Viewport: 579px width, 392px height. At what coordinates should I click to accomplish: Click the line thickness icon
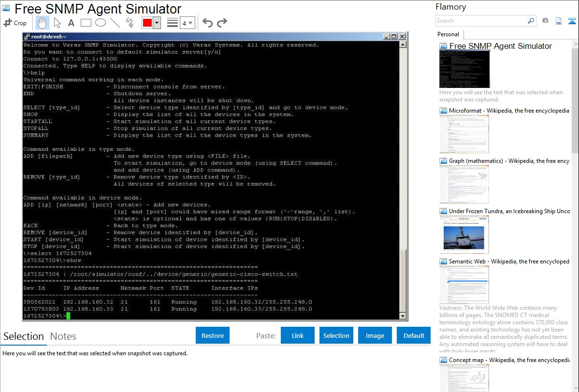173,23
